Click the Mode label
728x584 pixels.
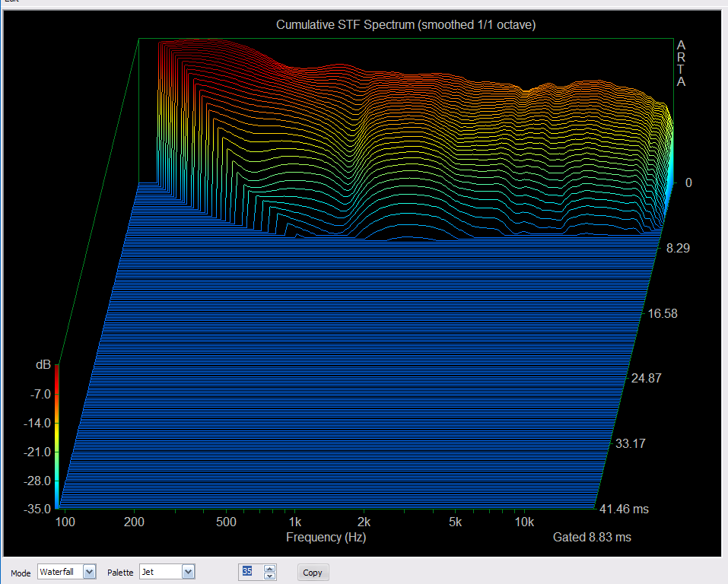pyautogui.click(x=21, y=573)
